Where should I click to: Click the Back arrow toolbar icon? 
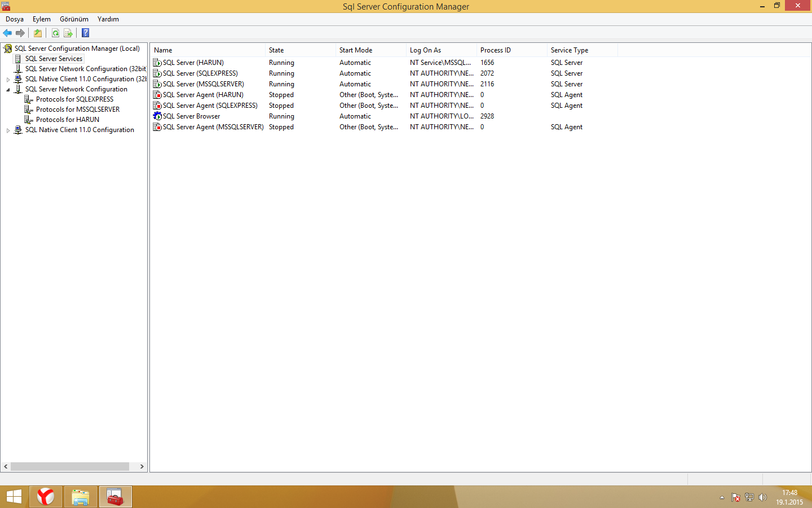7,33
